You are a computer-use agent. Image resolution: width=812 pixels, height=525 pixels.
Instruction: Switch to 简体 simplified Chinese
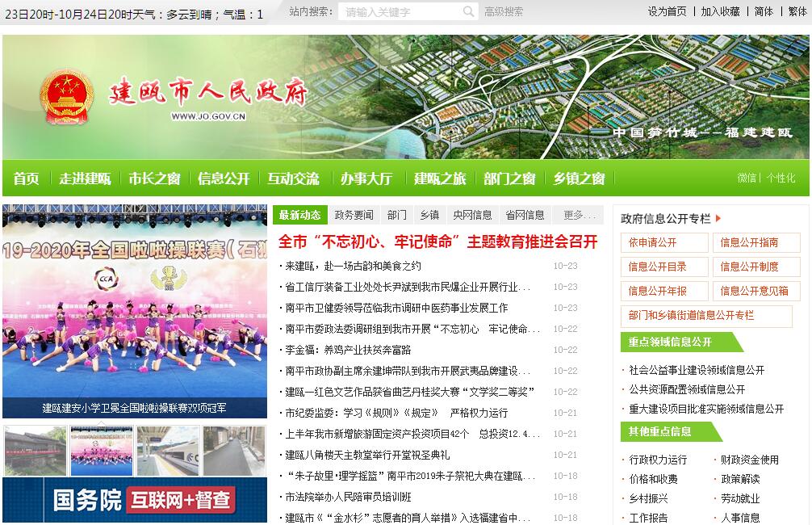click(764, 11)
